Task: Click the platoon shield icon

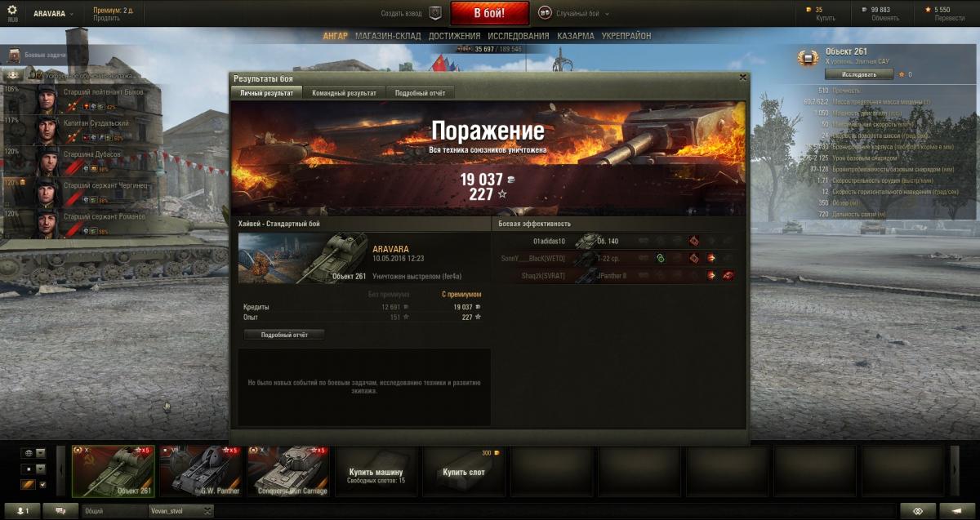Action: click(x=435, y=13)
